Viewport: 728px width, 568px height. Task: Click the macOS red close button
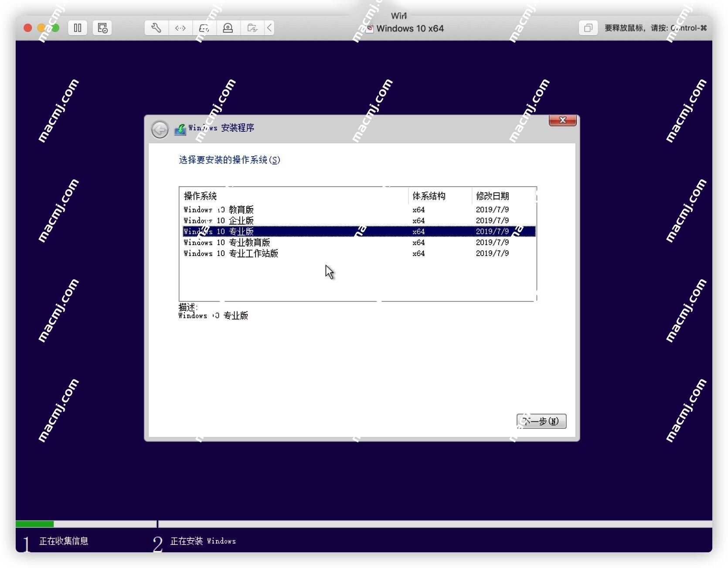pos(28,28)
